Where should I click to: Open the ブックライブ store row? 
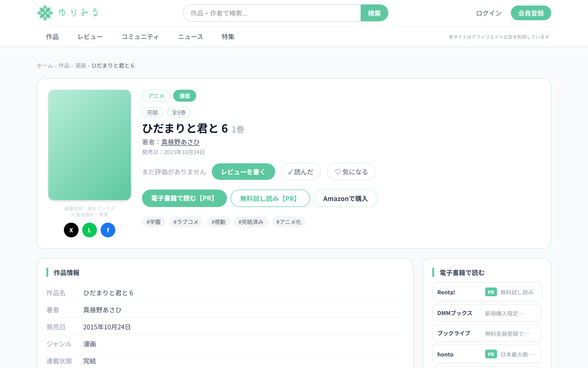487,333
